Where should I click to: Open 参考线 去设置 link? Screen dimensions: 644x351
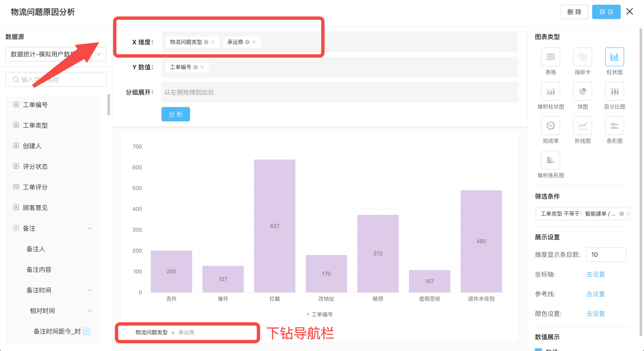(x=595, y=294)
